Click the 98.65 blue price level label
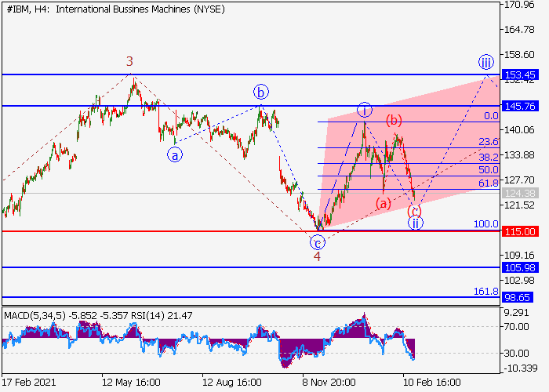The image size is (549, 392). [x=518, y=297]
